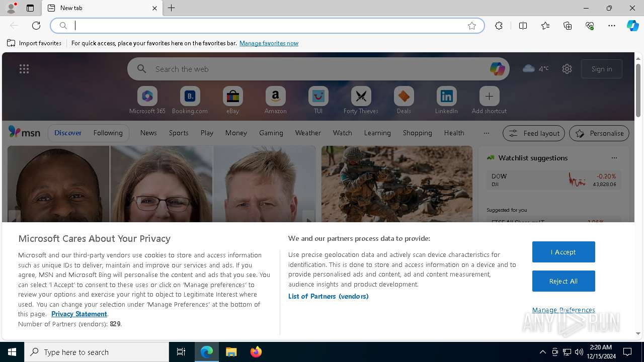The width and height of the screenshot is (644, 362).
Task: Open the Forty Thieves shortcut tile
Action: pyautogui.click(x=361, y=100)
